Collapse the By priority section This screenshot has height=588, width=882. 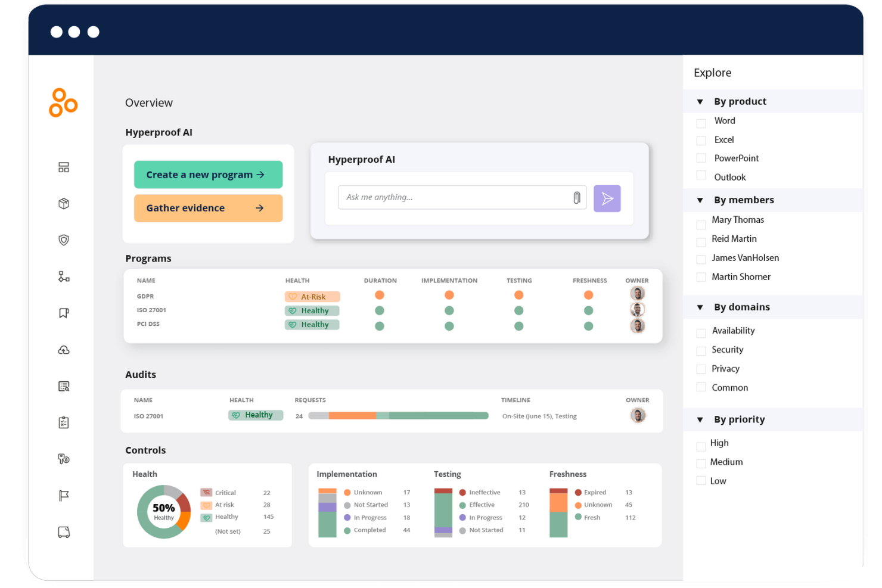700,419
